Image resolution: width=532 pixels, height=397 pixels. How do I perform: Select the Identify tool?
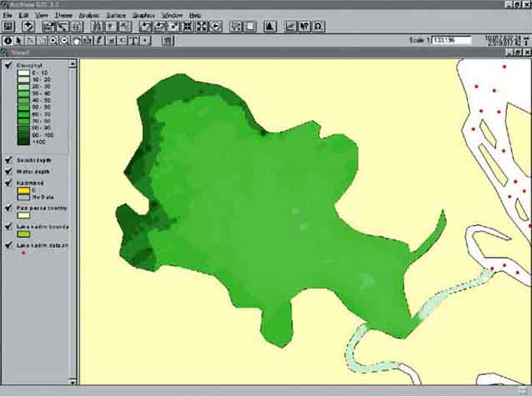coord(8,40)
